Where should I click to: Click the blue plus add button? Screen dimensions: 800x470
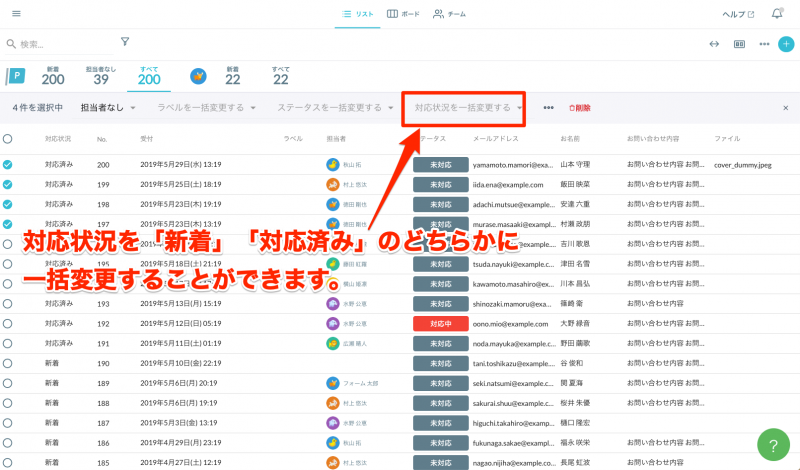[x=786, y=44]
